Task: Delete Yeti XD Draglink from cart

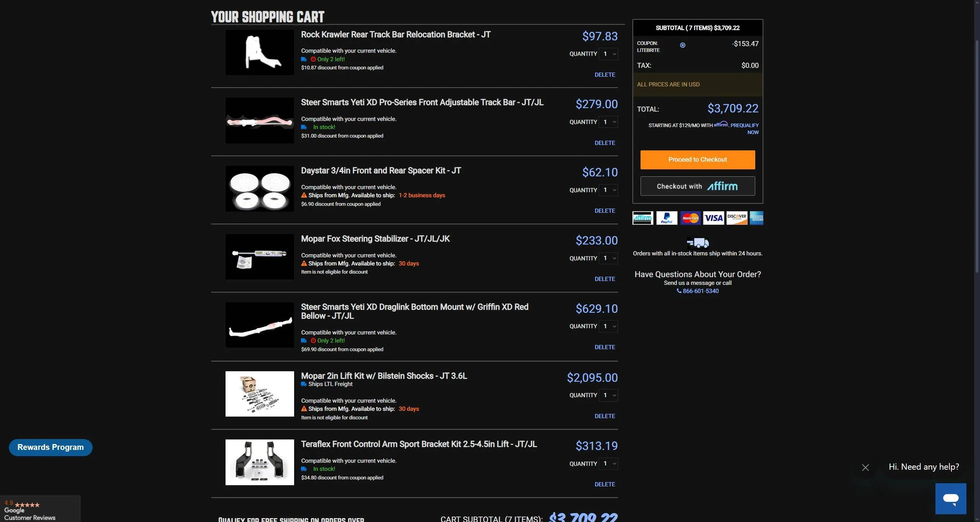Action: (x=605, y=347)
